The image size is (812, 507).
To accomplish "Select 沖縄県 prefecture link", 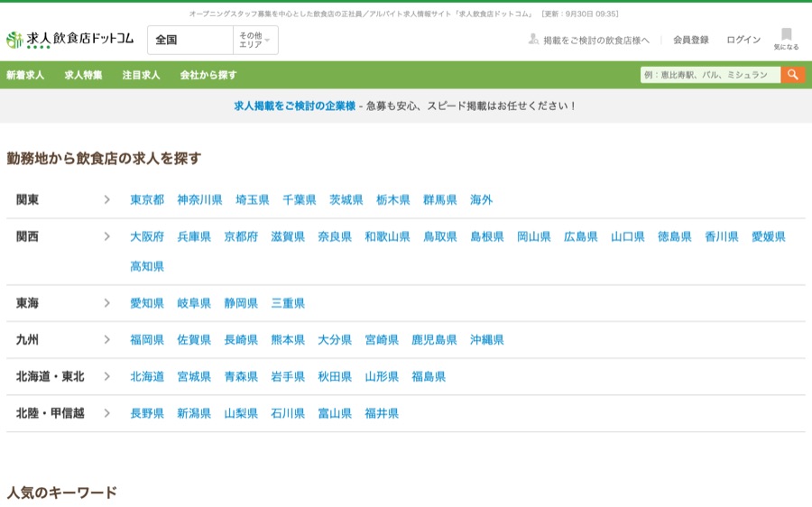I will (x=487, y=340).
